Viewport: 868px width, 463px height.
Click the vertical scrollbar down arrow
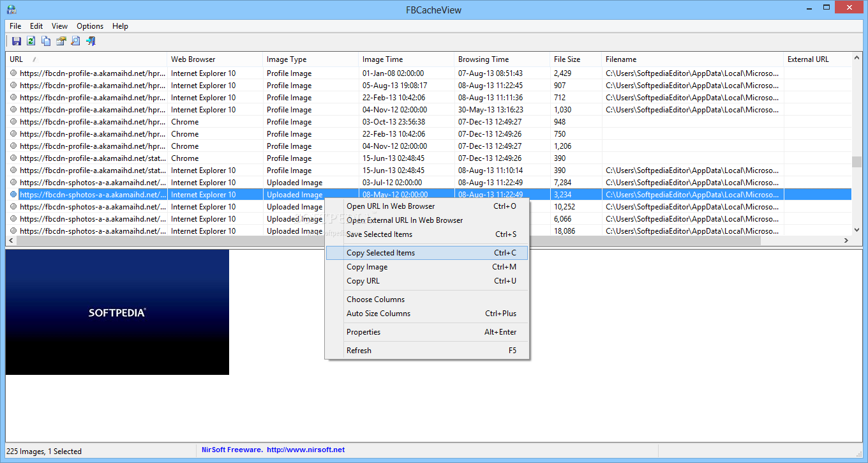point(857,230)
